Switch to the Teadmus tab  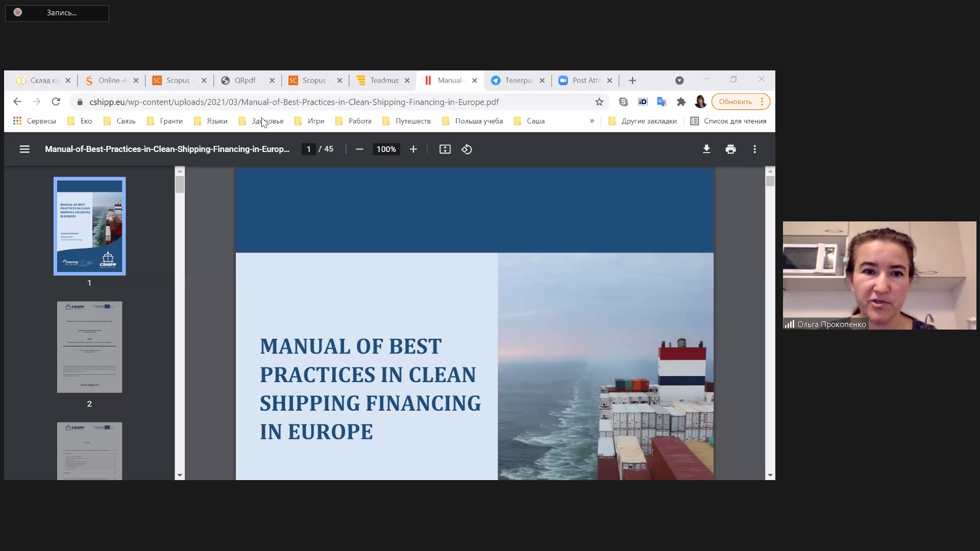click(x=383, y=81)
